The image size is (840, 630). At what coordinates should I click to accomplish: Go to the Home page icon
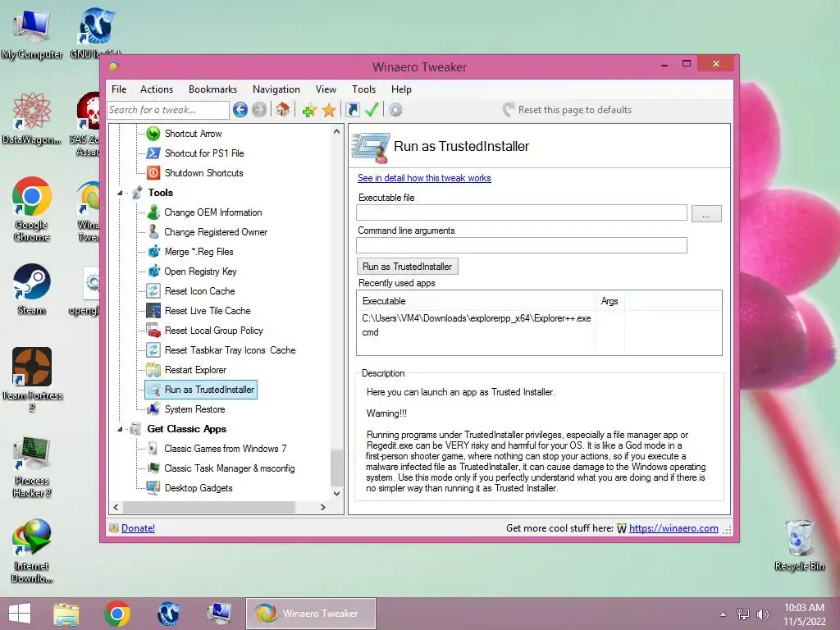pos(283,110)
